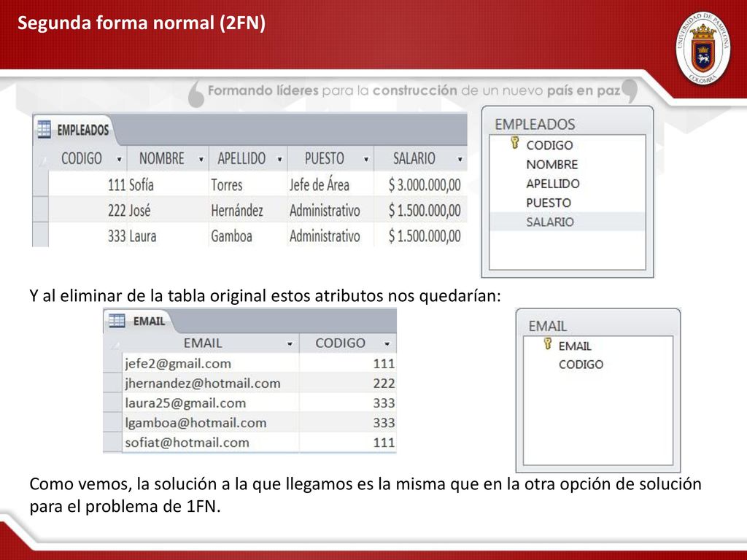
Task: Click the 222 code cell in EMAIL table
Action: 348,383
